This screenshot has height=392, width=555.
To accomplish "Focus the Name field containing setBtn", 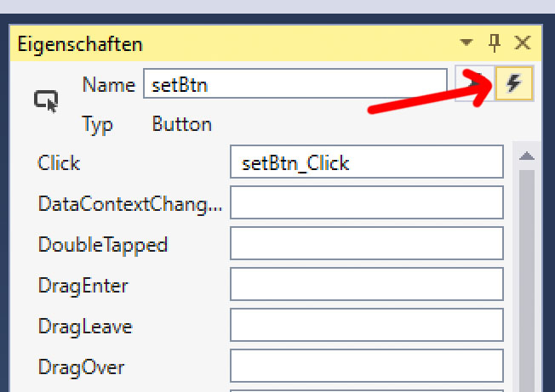I will pyautogui.click(x=295, y=84).
